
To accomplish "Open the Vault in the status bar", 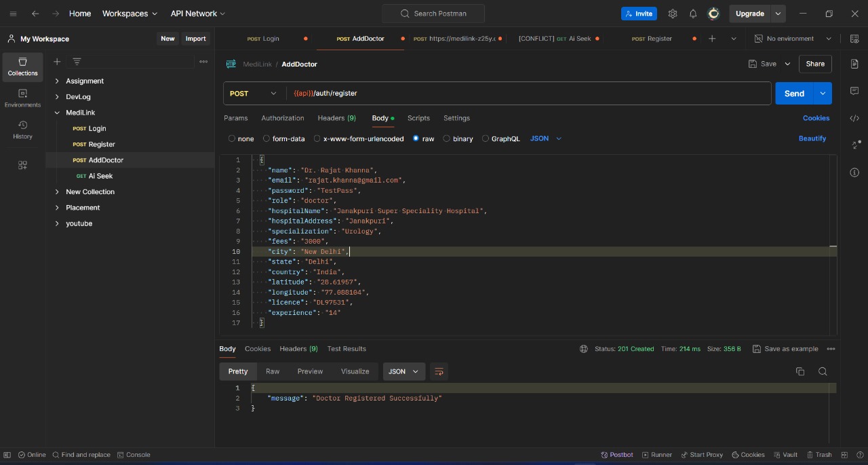I will click(785, 455).
